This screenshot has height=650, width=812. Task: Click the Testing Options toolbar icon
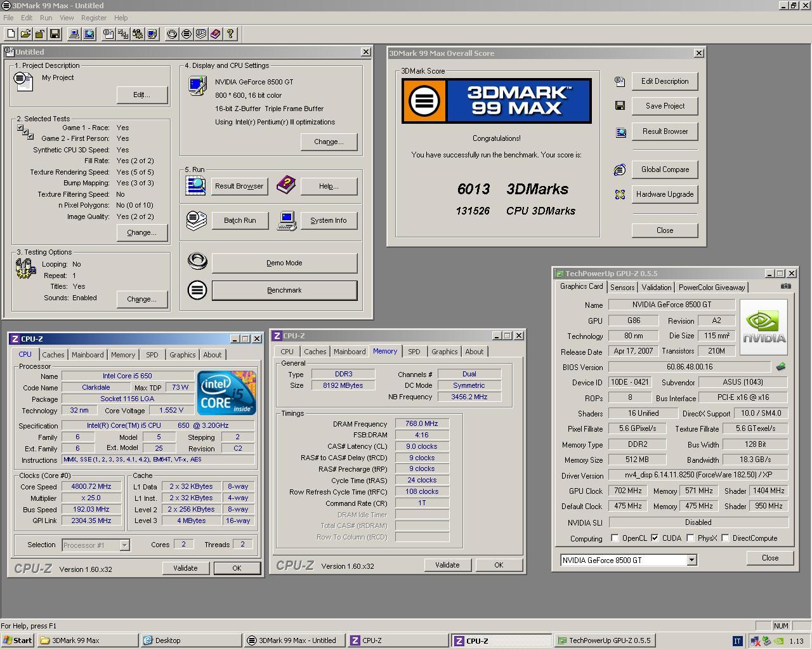click(138, 34)
